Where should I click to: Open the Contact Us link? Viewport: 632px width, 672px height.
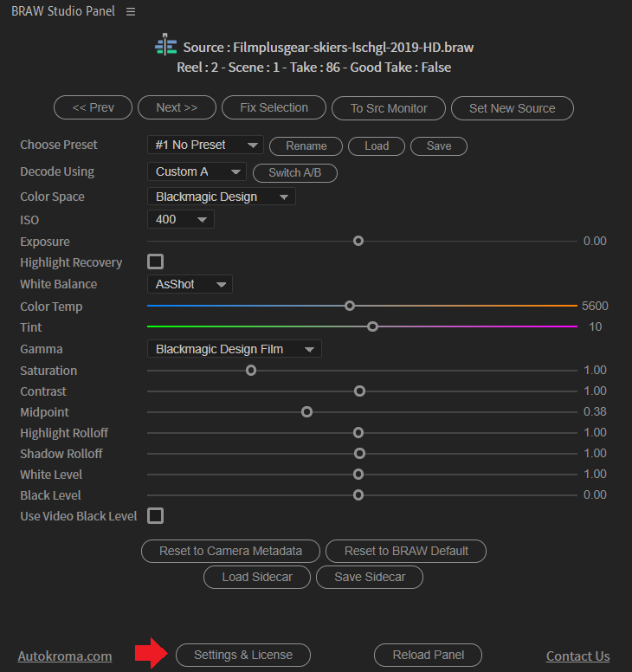point(577,656)
